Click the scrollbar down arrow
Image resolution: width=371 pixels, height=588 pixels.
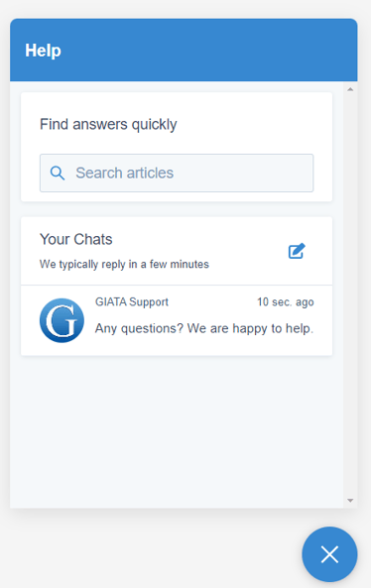pos(350,501)
